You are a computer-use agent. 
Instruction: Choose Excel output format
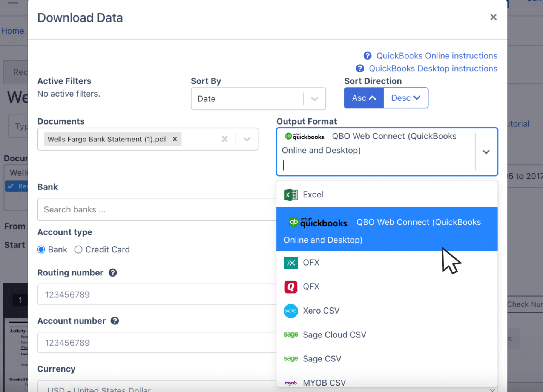coord(387,195)
